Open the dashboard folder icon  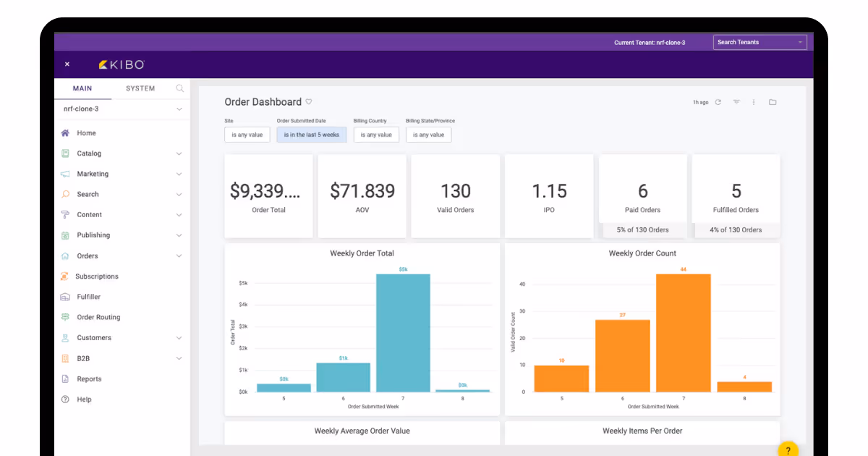point(773,102)
